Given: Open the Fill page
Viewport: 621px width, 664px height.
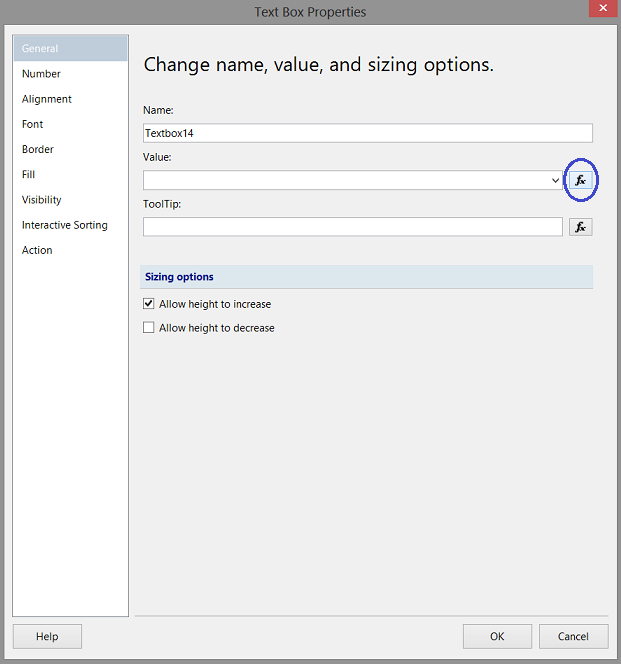Looking at the screenshot, I should (29, 174).
